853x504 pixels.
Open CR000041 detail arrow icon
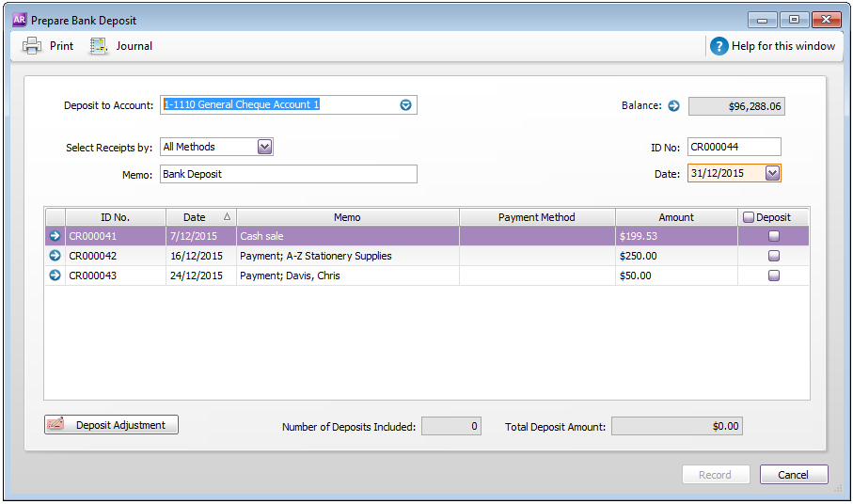pos(55,236)
